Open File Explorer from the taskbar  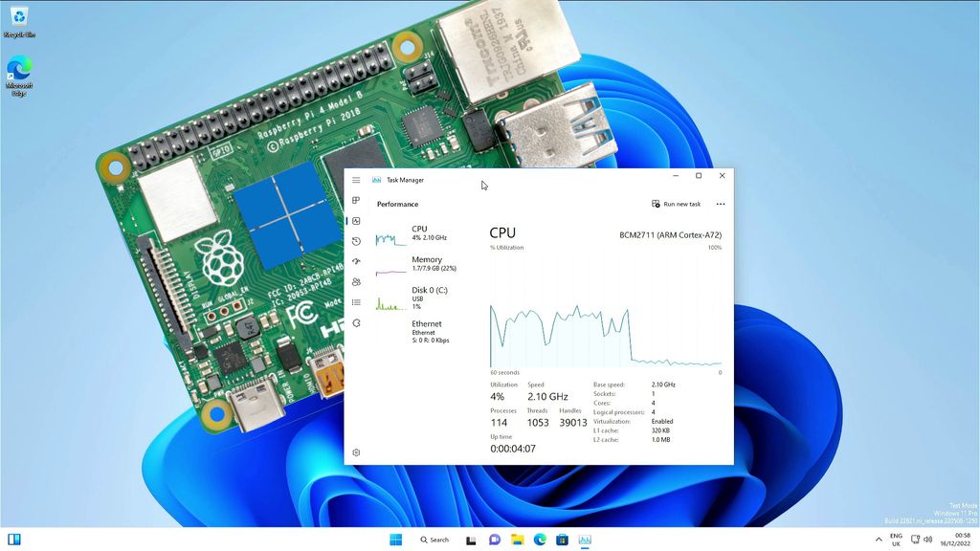517,540
